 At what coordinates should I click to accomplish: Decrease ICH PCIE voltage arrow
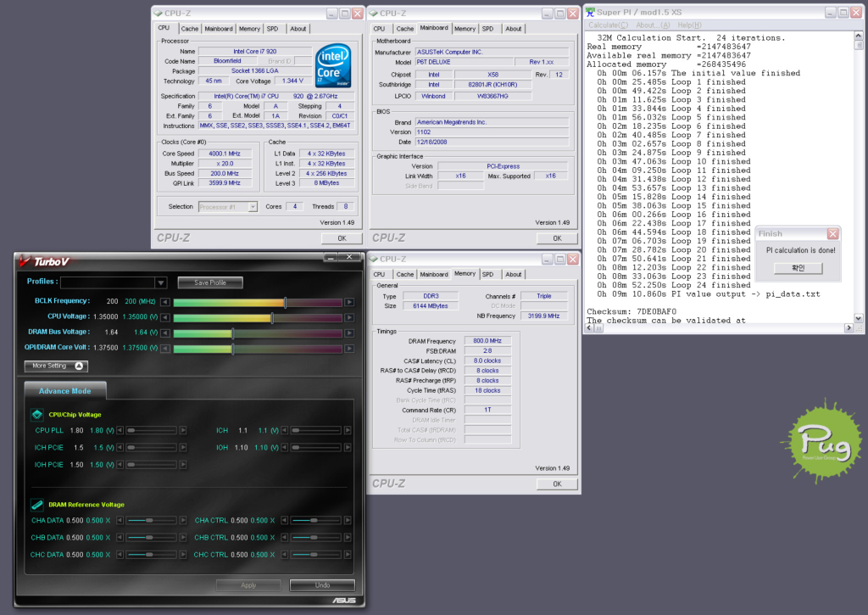tap(120, 448)
